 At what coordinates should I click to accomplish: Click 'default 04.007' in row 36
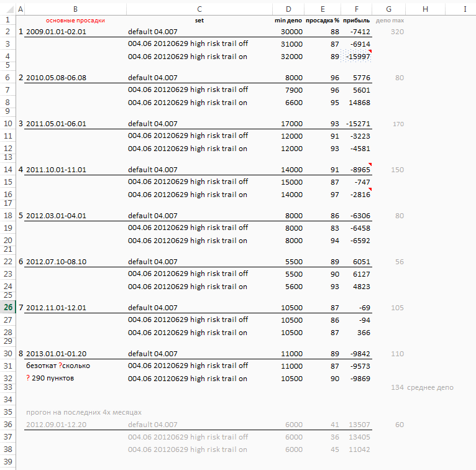tap(153, 425)
